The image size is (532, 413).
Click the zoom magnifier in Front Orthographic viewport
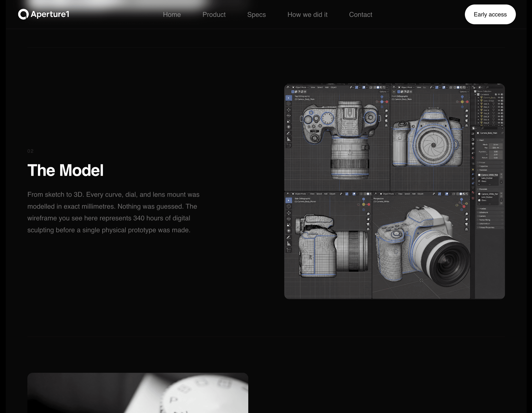(466, 111)
